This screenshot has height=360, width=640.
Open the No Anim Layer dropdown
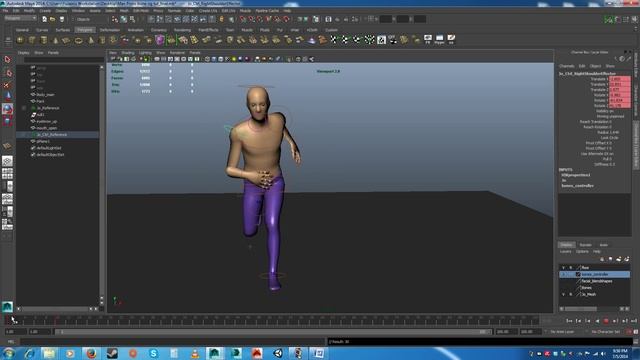click(x=562, y=332)
